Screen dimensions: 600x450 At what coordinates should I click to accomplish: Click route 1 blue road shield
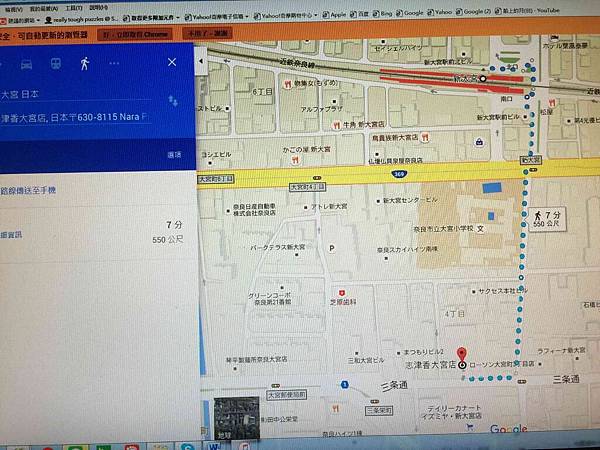344,385
